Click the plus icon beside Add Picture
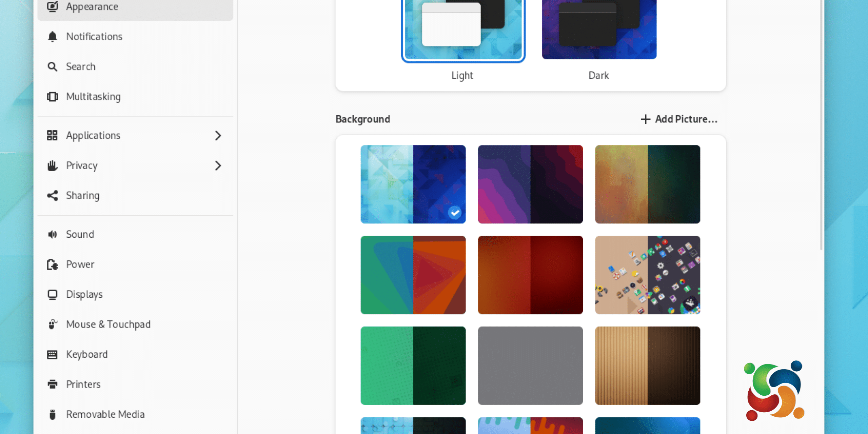Image resolution: width=868 pixels, height=434 pixels. coord(646,119)
